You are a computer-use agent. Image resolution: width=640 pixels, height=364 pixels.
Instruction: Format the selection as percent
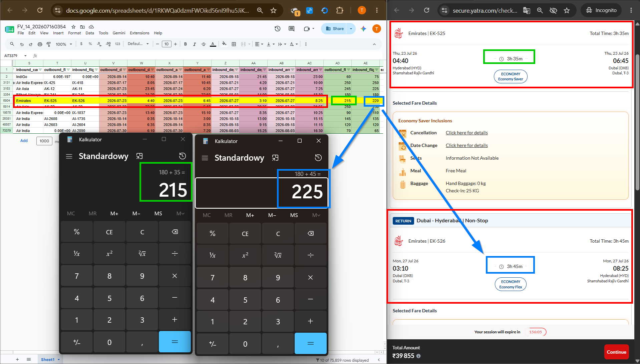tap(90, 44)
